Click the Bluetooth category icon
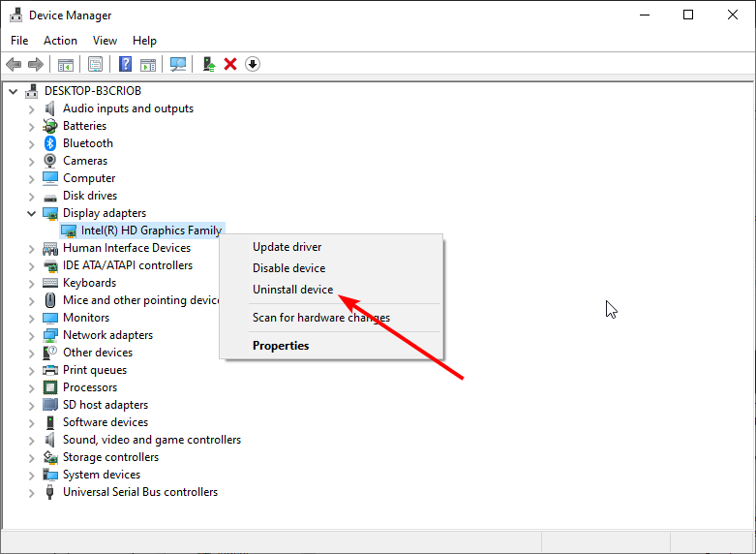The height and width of the screenshot is (554, 756). click(x=50, y=143)
